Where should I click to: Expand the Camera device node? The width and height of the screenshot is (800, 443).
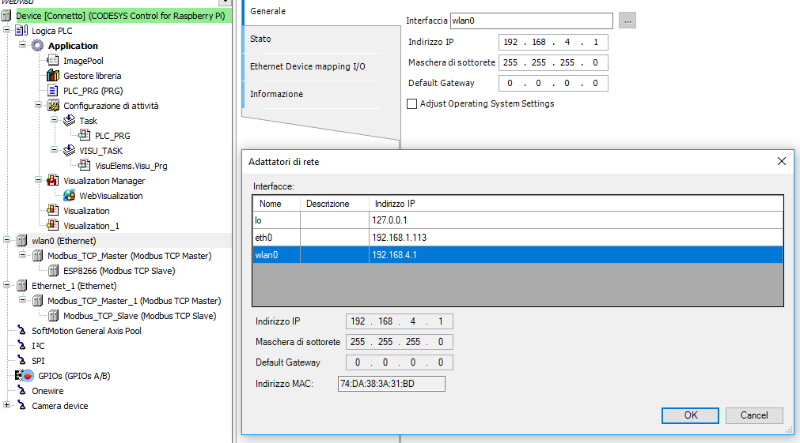[6, 405]
